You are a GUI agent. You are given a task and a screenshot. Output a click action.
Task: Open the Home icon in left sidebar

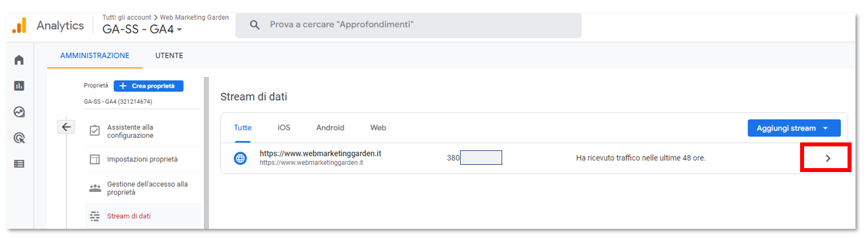pos(19,60)
